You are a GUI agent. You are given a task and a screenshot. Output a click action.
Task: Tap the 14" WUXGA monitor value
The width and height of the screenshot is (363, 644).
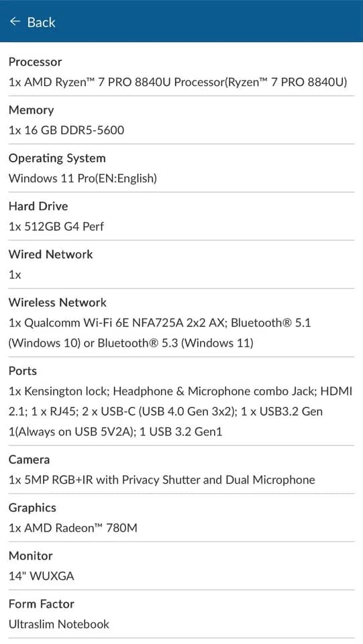(x=42, y=576)
